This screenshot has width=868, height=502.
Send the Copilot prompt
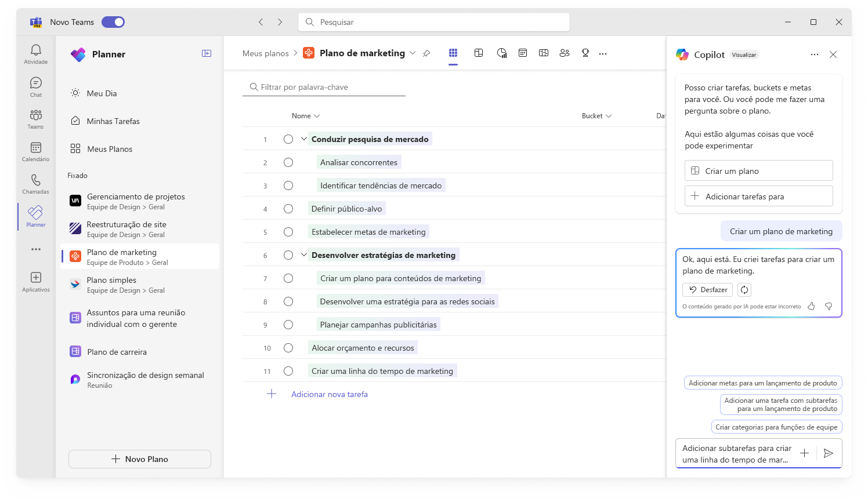point(829,453)
